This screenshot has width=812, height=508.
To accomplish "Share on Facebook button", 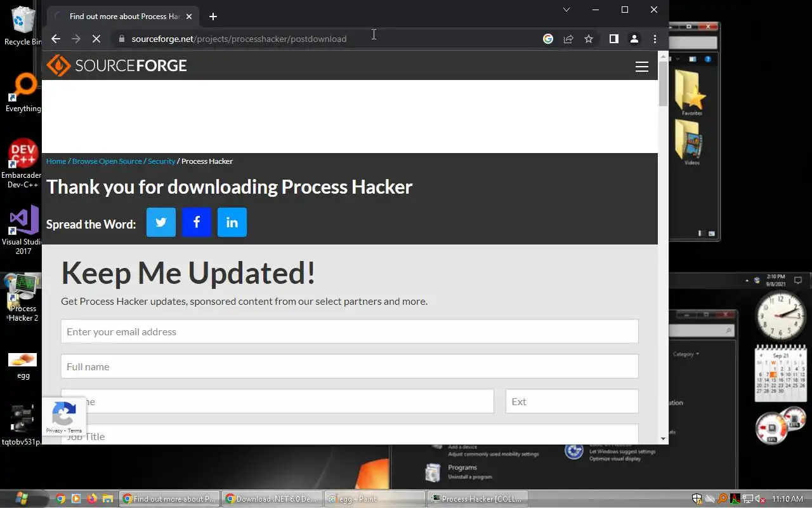I will point(197,222).
